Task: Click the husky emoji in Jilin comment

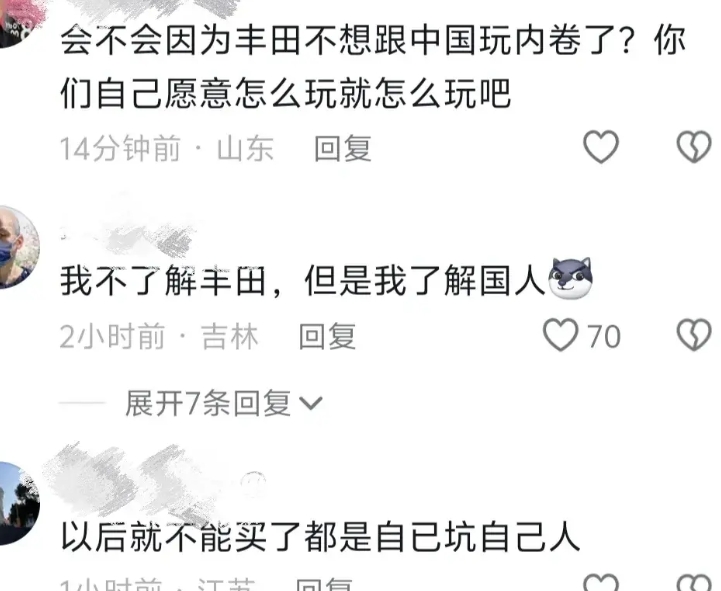Action: point(570,279)
